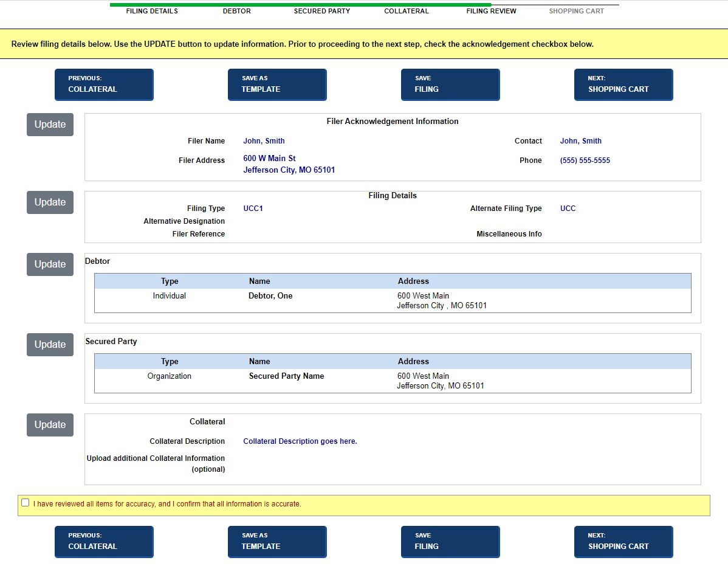Click top Next: Shopping Cart button
The height and width of the screenshot is (566, 728).
tap(623, 85)
